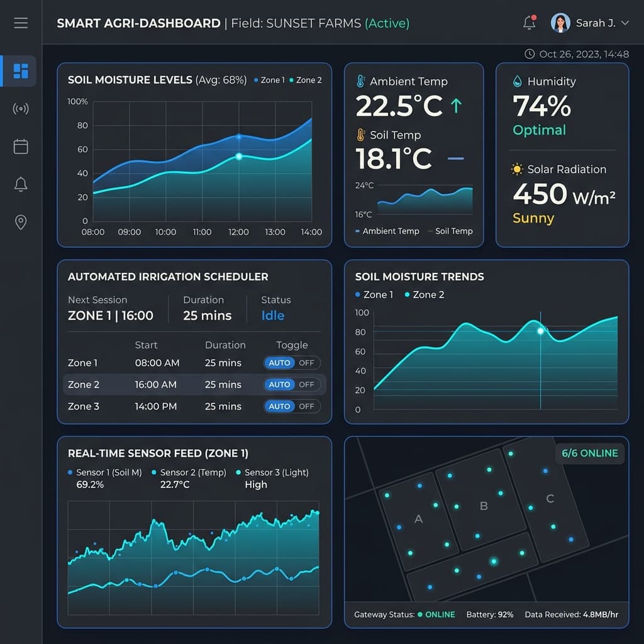
Task: Select AUTO on Zone 2 toggle
Action: coord(279,384)
